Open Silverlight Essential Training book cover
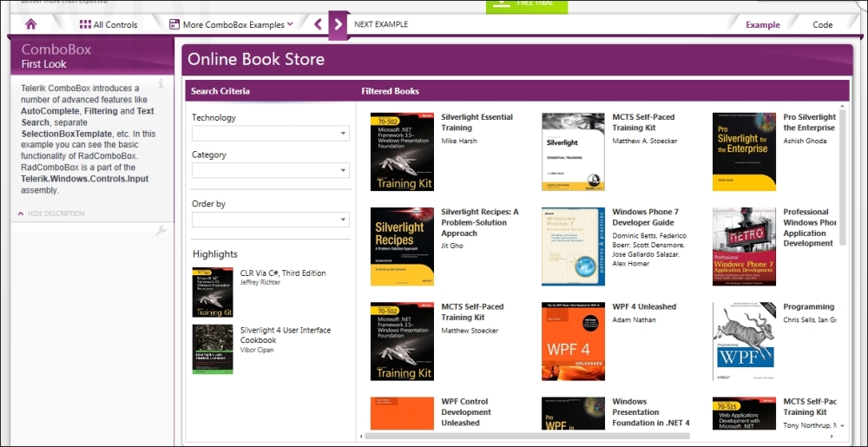868x447 pixels. [x=402, y=152]
